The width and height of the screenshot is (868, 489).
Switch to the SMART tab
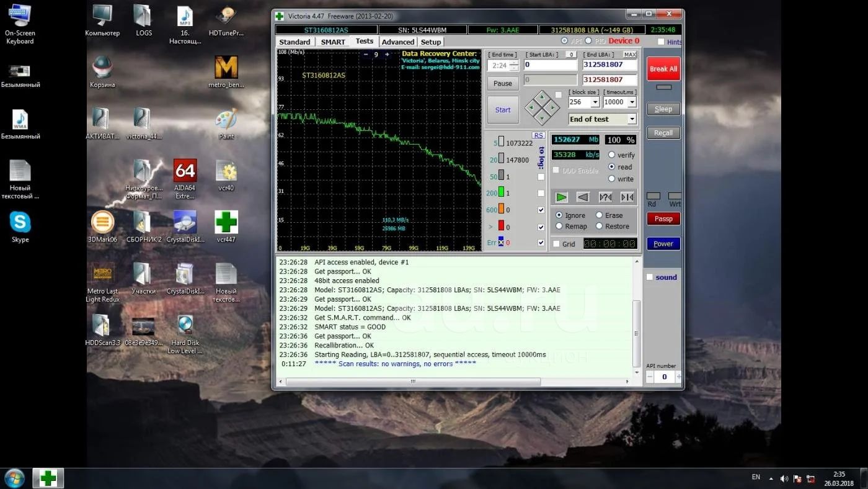pos(333,42)
